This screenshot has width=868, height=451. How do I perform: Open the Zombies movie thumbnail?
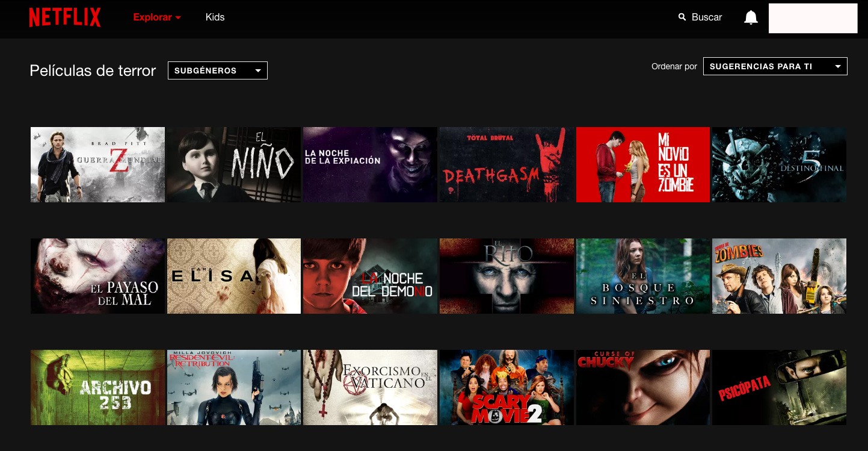779,276
